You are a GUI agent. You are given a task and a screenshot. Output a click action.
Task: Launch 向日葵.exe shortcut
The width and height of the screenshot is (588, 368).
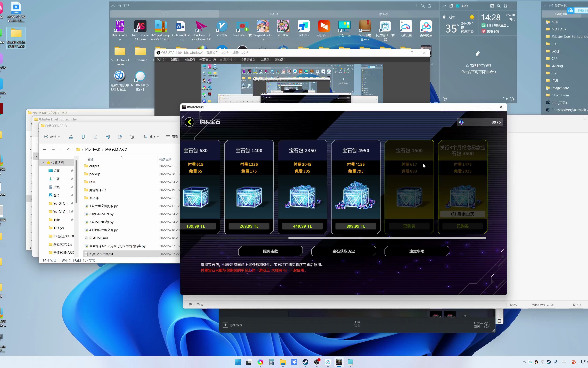[x=324, y=28]
